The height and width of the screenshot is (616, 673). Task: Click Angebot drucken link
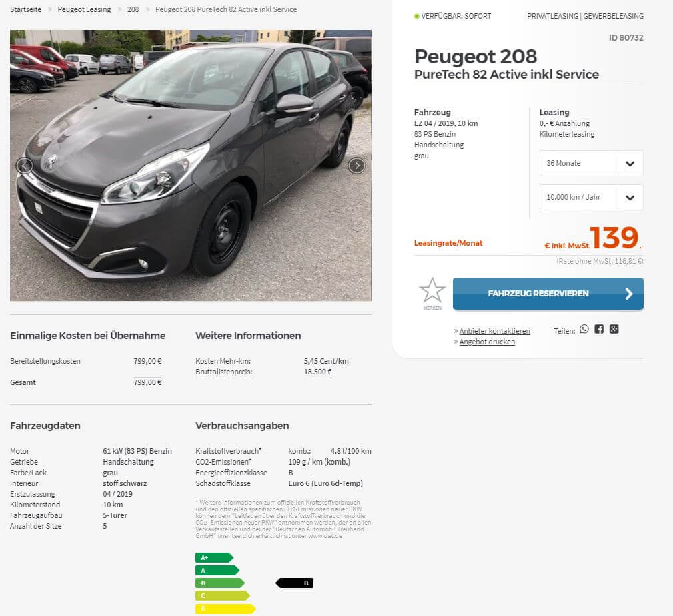(487, 342)
